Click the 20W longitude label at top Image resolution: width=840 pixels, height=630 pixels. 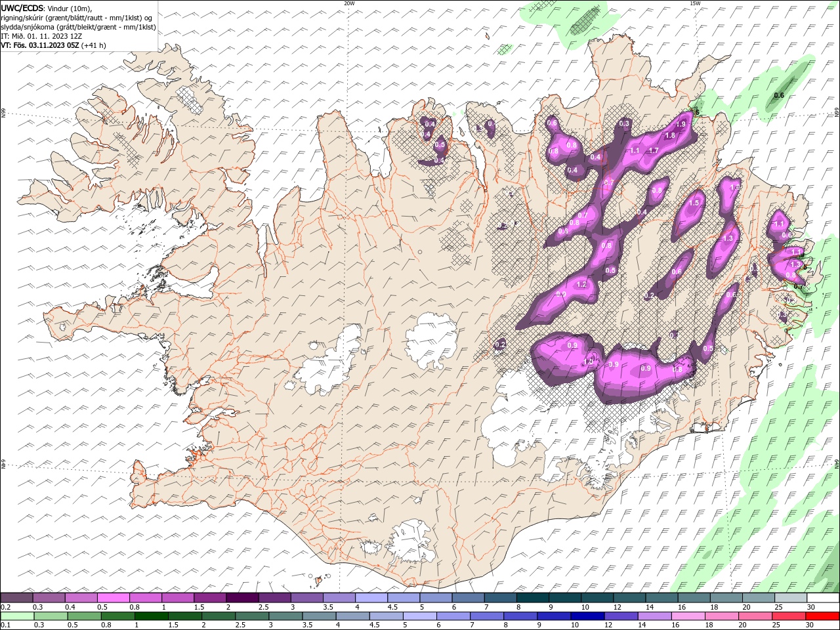pyautogui.click(x=349, y=3)
